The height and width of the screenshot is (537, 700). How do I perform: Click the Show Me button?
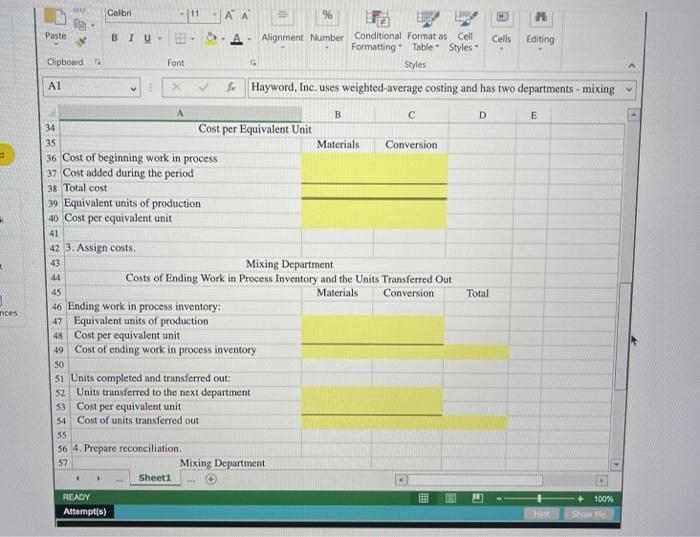(x=589, y=514)
